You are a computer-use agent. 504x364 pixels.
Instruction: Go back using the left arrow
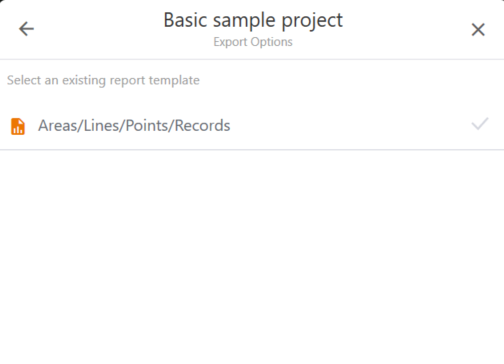point(26,29)
